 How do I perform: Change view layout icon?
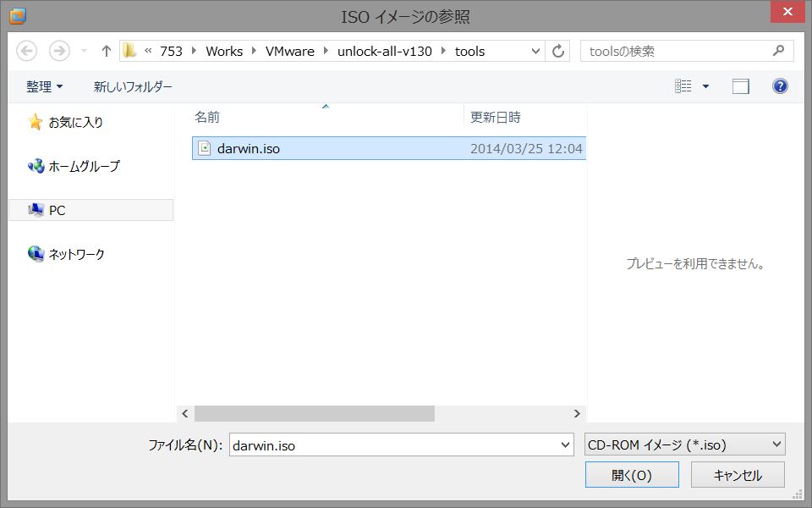coord(683,86)
